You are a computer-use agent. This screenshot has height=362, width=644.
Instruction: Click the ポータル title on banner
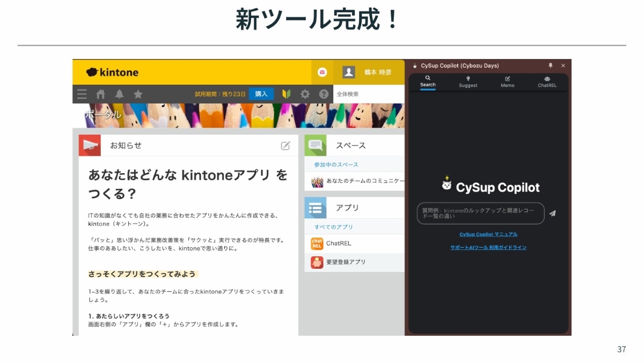[x=103, y=115]
